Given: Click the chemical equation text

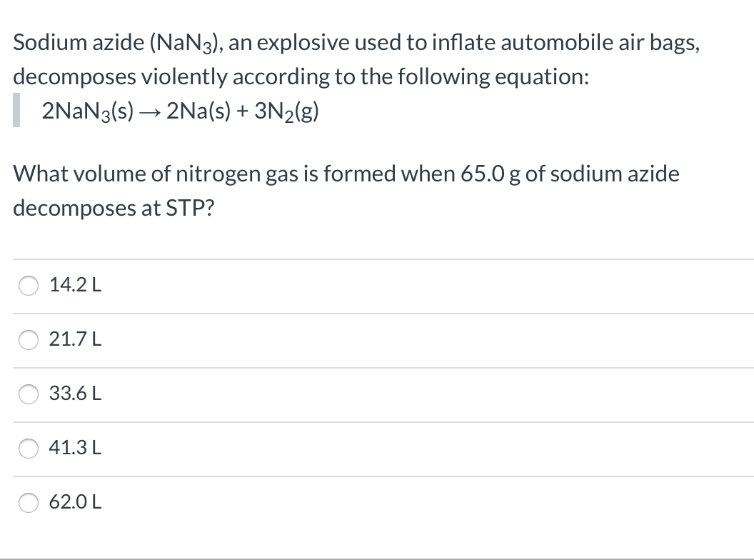Looking at the screenshot, I should (x=179, y=111).
